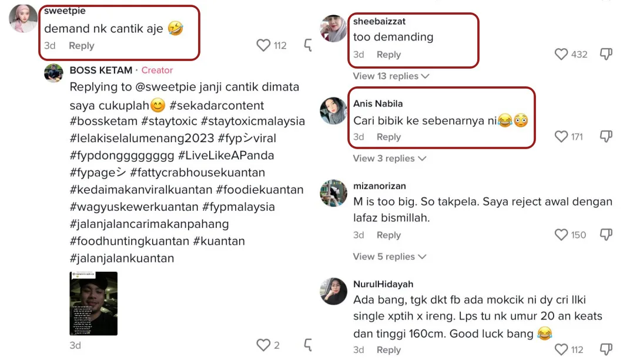The width and height of the screenshot is (623, 364).
Task: Dislike NurulHidayah's comment
Action: click(x=605, y=350)
